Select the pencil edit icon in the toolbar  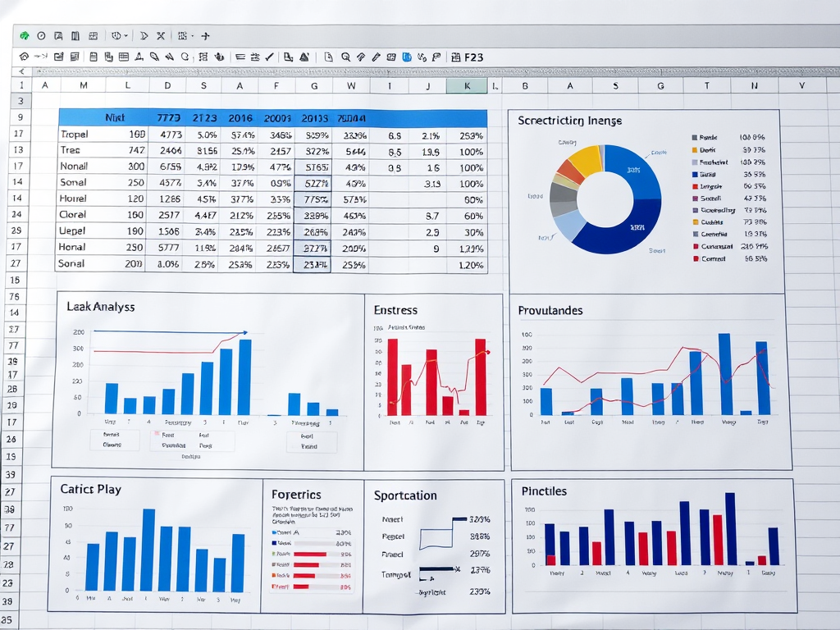click(x=376, y=57)
